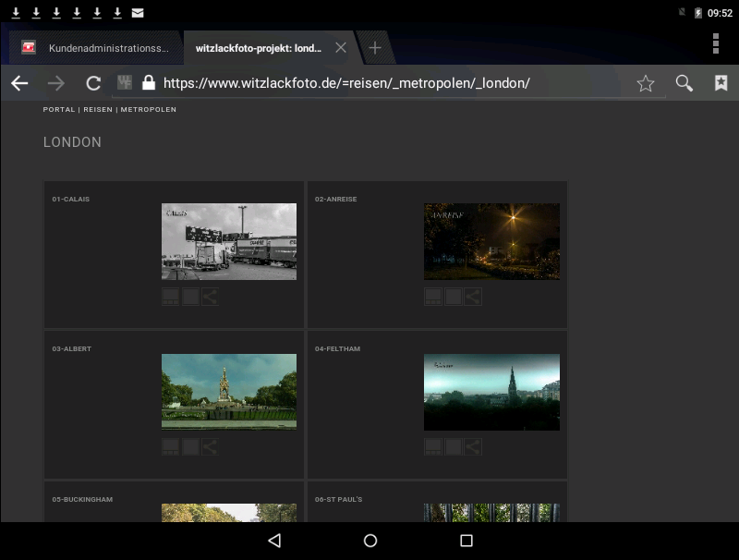Click the share icon under the Anreise photo
The width and height of the screenshot is (739, 560).
coord(472,297)
